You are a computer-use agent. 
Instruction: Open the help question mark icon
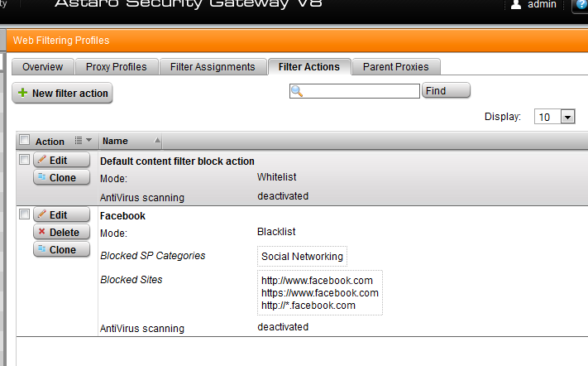pyautogui.click(x=581, y=5)
